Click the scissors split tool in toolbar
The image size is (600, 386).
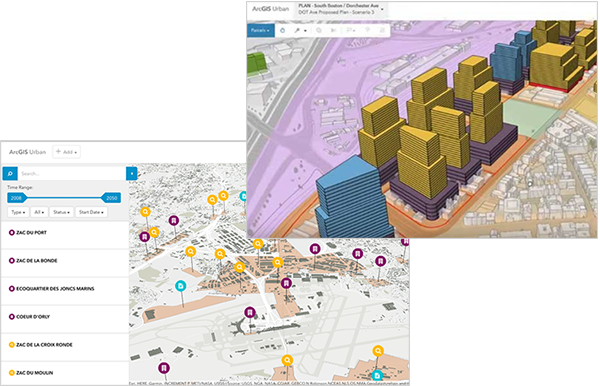click(x=333, y=30)
